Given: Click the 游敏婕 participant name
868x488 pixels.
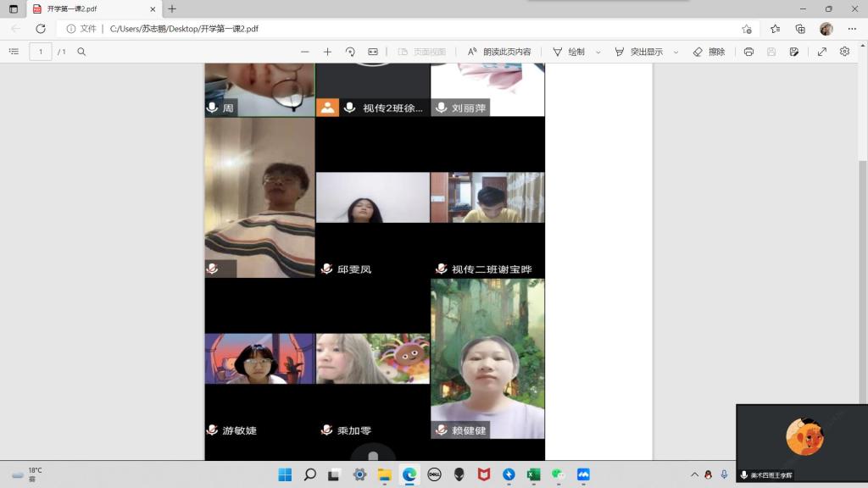Looking at the screenshot, I should pos(239,430).
